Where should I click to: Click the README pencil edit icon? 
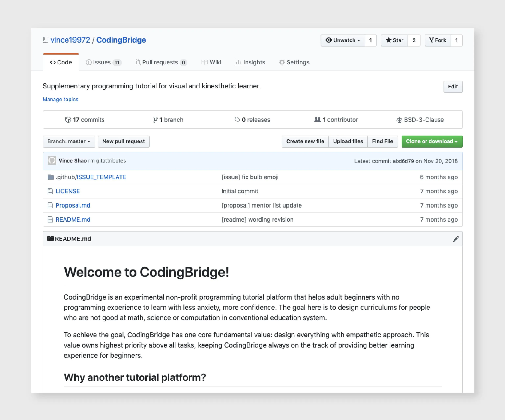(456, 239)
